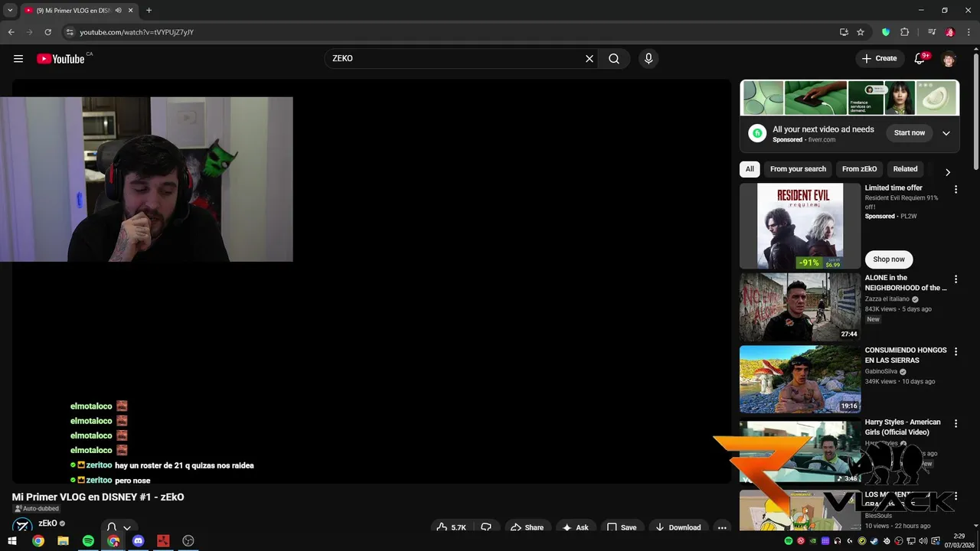Open the green shield extension
980x551 pixels.
[886, 32]
